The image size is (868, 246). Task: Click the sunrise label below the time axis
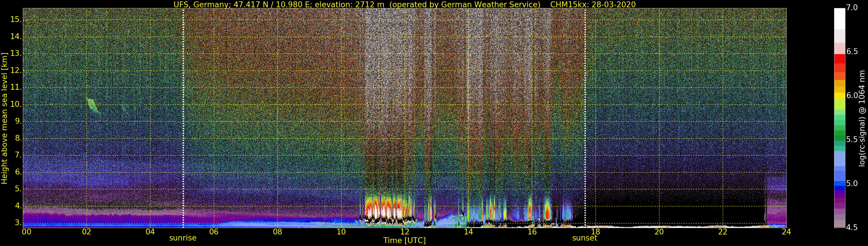coord(183,238)
